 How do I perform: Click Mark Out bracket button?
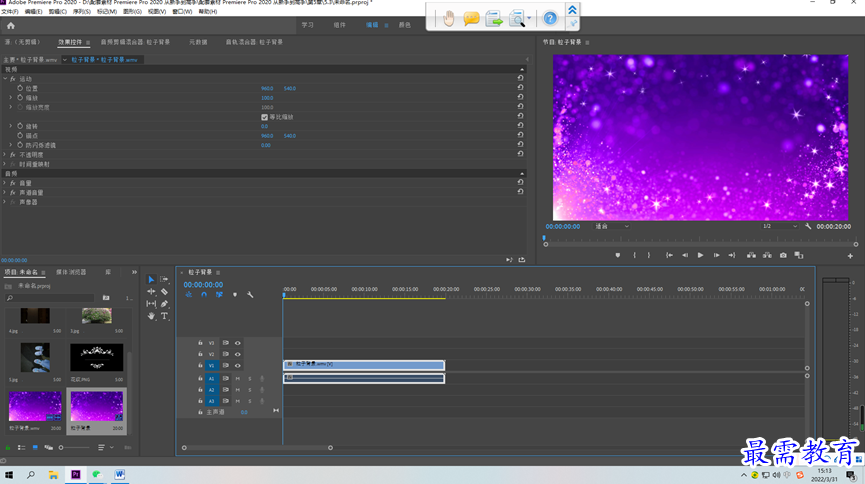click(649, 256)
